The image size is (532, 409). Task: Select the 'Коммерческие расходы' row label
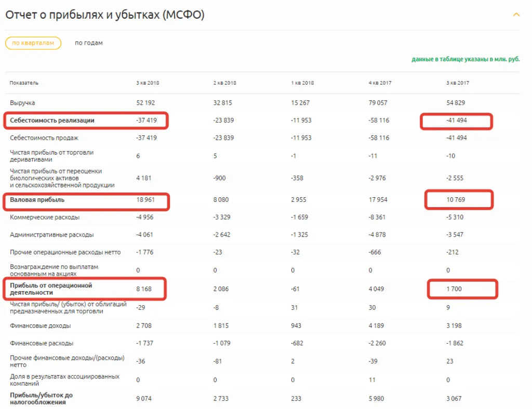[x=45, y=217]
